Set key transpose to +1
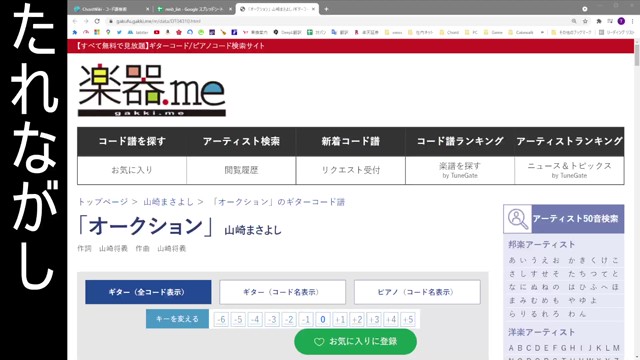 pyautogui.click(x=340, y=319)
